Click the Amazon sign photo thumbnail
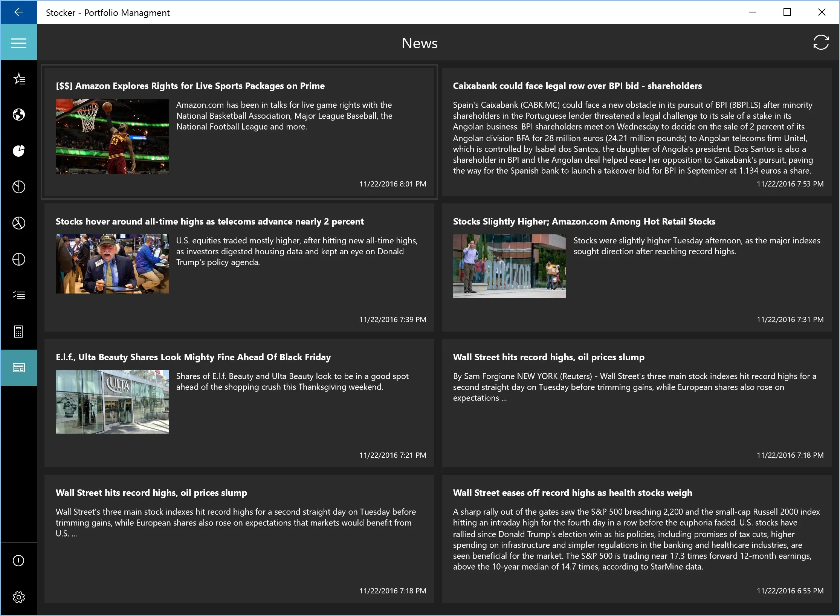840x616 pixels. point(509,266)
